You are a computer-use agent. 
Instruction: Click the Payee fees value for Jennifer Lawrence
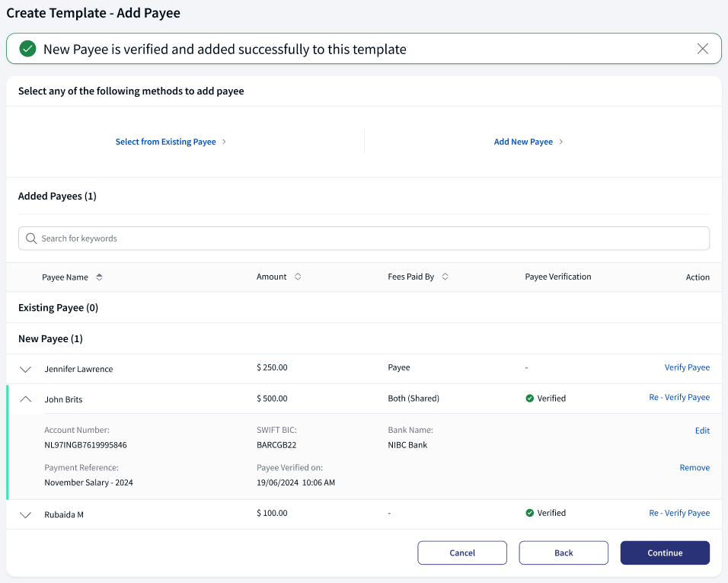pos(399,367)
